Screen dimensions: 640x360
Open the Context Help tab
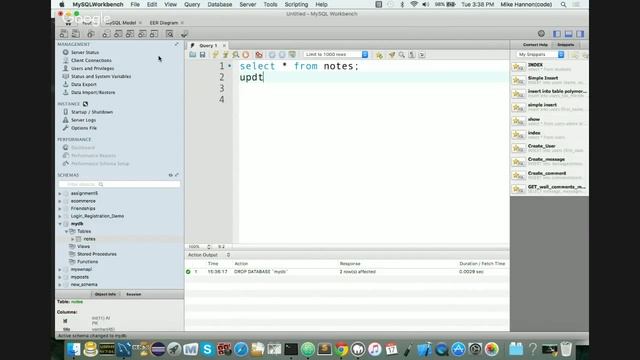(535, 44)
